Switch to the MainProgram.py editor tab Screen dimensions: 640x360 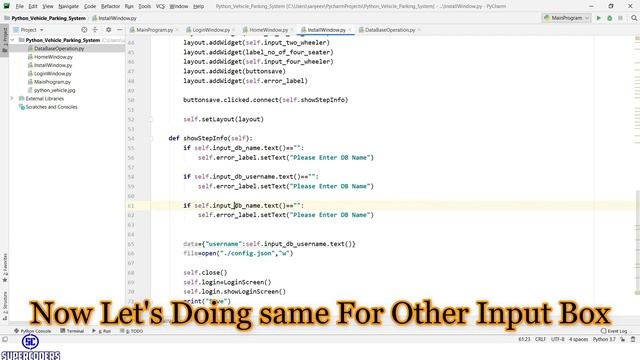(154, 30)
